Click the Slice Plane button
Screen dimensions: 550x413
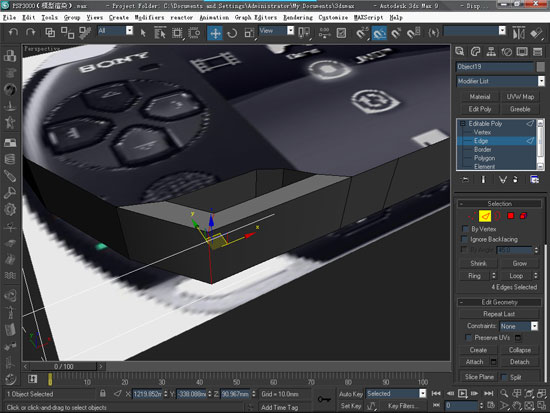point(479,377)
